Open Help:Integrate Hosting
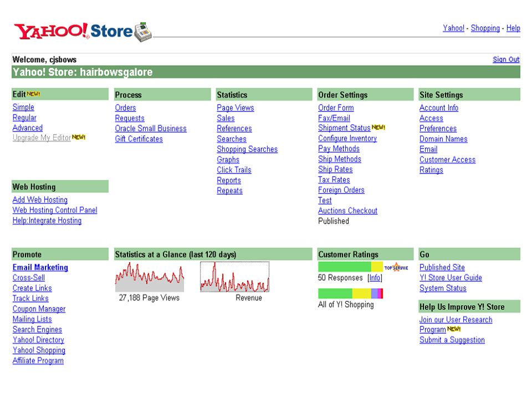This screenshot has width=532, height=399. tap(47, 221)
